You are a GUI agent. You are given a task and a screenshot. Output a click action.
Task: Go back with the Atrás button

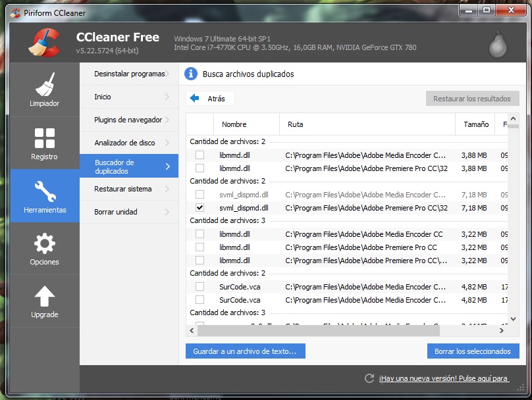coord(210,98)
